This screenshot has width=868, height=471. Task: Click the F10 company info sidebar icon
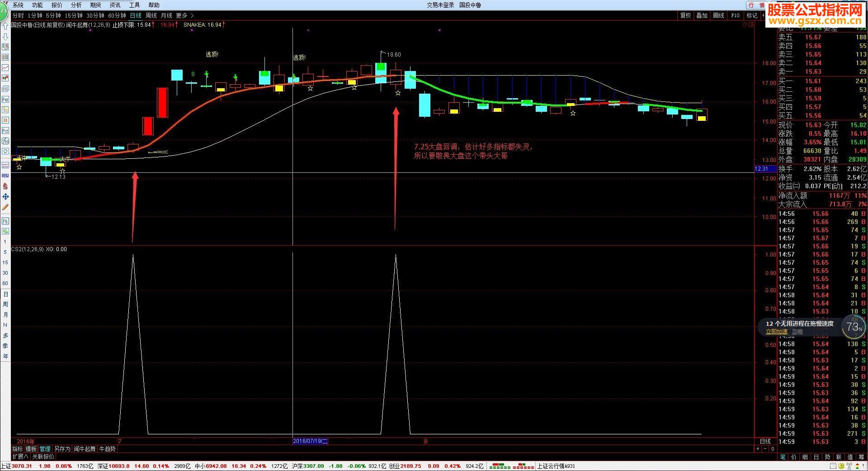pyautogui.click(x=5, y=99)
